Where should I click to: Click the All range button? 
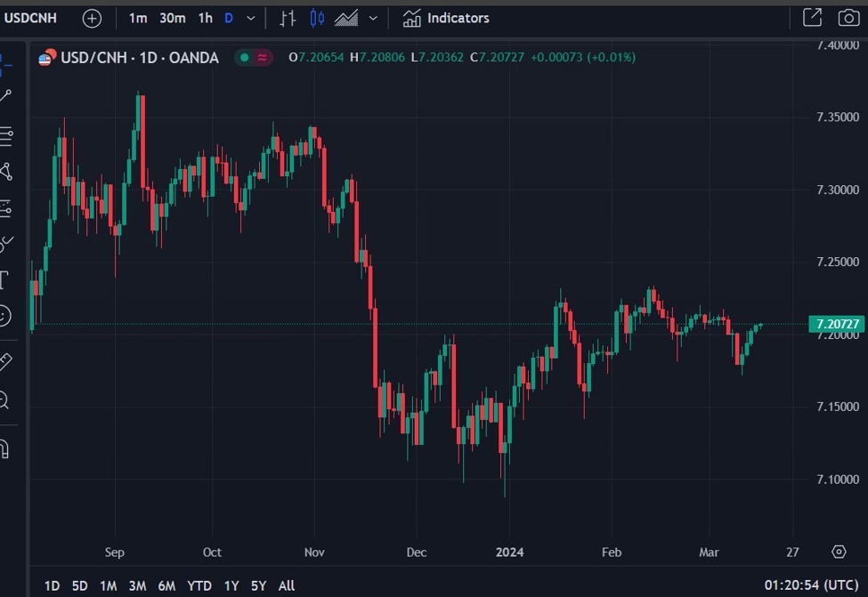286,585
